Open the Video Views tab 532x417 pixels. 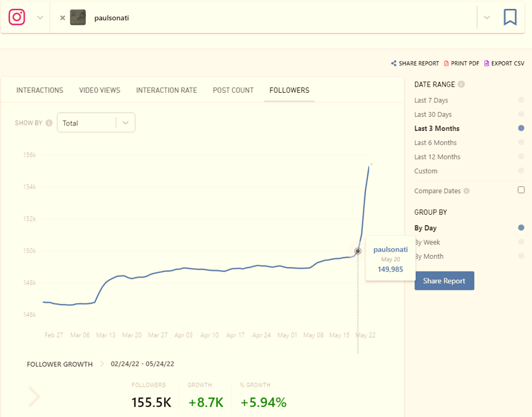click(99, 90)
